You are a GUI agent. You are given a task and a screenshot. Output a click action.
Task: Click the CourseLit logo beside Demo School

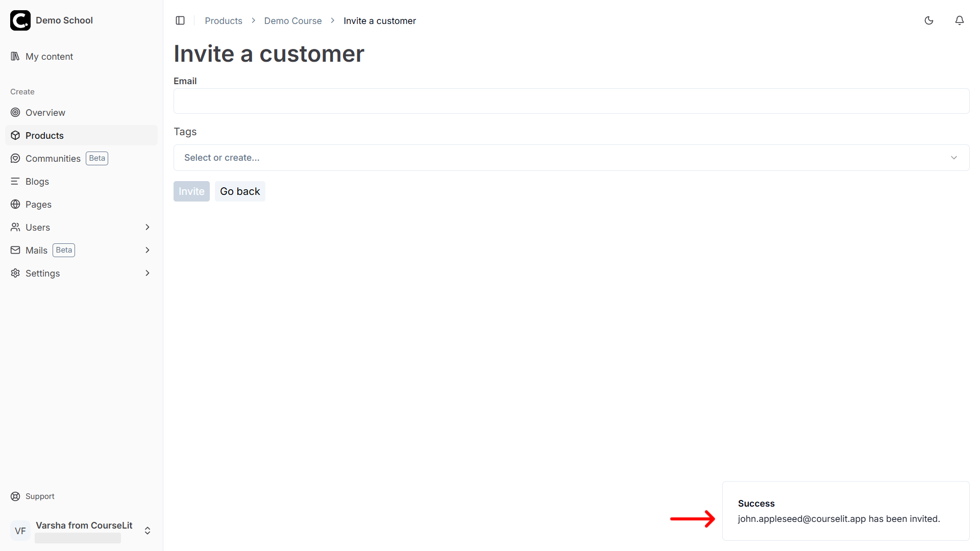tap(20, 20)
